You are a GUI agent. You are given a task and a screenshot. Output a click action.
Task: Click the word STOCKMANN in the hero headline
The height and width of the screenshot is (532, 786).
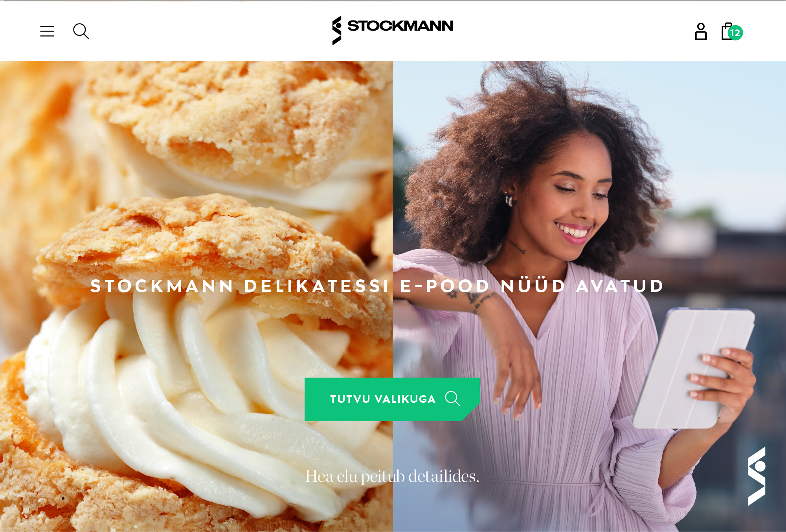(x=162, y=286)
